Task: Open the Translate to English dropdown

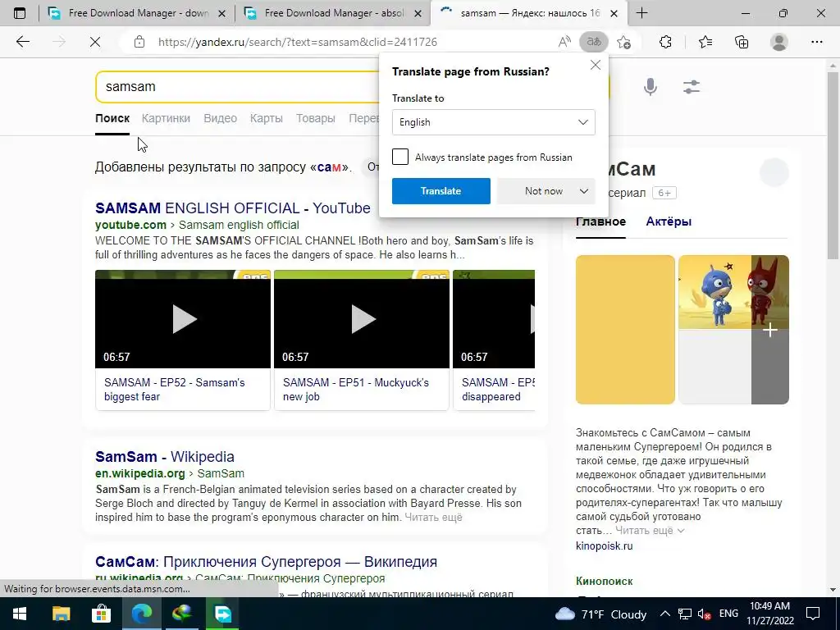Action: pyautogui.click(x=493, y=122)
